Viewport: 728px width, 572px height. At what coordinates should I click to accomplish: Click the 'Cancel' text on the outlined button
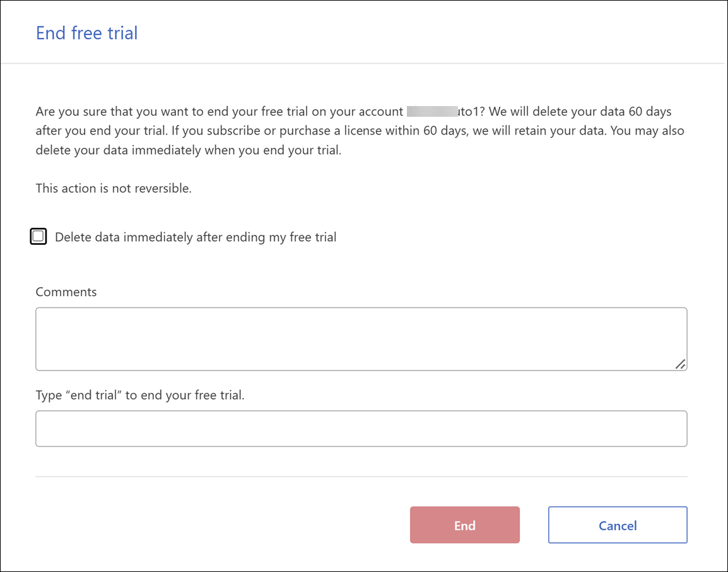coord(617,525)
